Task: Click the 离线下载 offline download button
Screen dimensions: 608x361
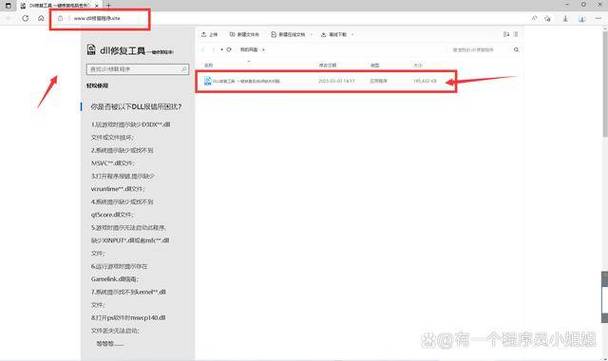Action: 334,35
